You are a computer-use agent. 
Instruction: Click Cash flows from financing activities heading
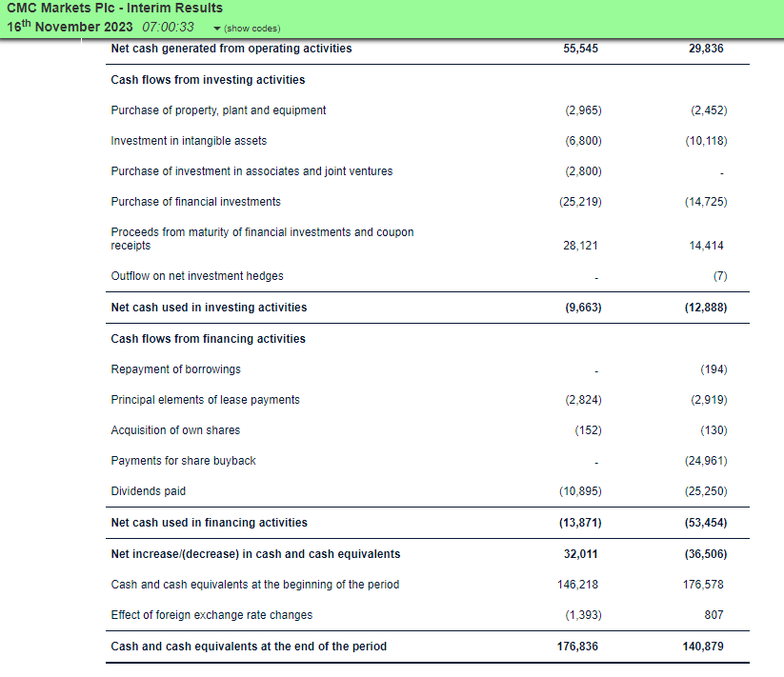(208, 339)
